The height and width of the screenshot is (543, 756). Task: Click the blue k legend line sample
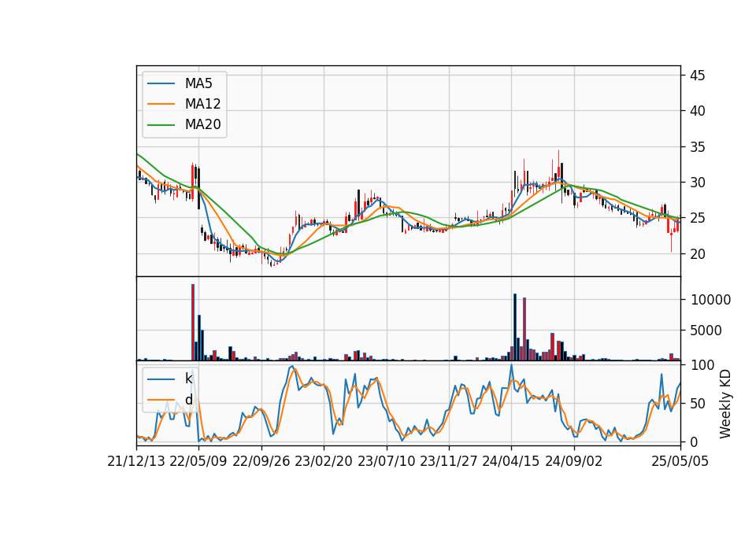coord(161,379)
